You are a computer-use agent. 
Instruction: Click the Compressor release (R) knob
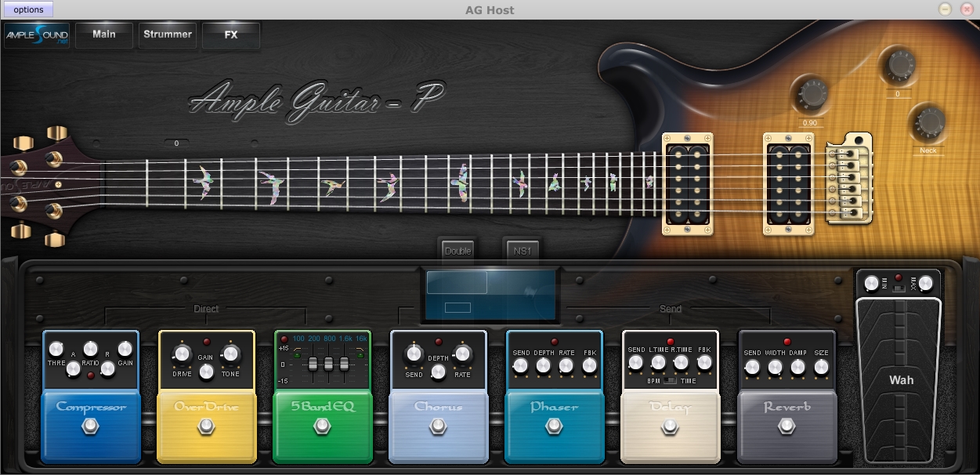[108, 368]
